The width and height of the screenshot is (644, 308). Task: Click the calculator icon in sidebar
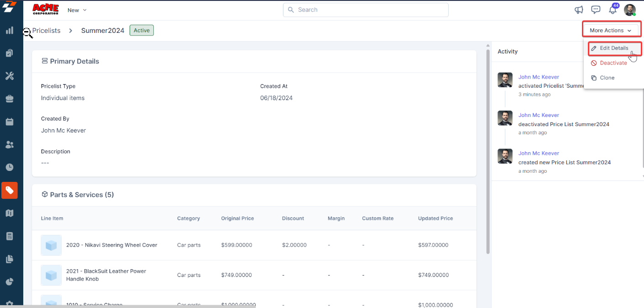point(9,236)
